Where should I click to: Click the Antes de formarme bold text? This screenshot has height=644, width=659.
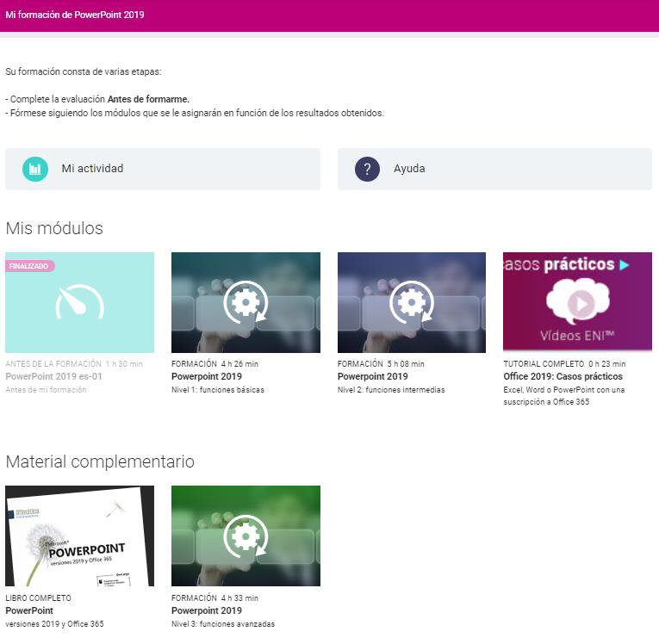tap(148, 99)
